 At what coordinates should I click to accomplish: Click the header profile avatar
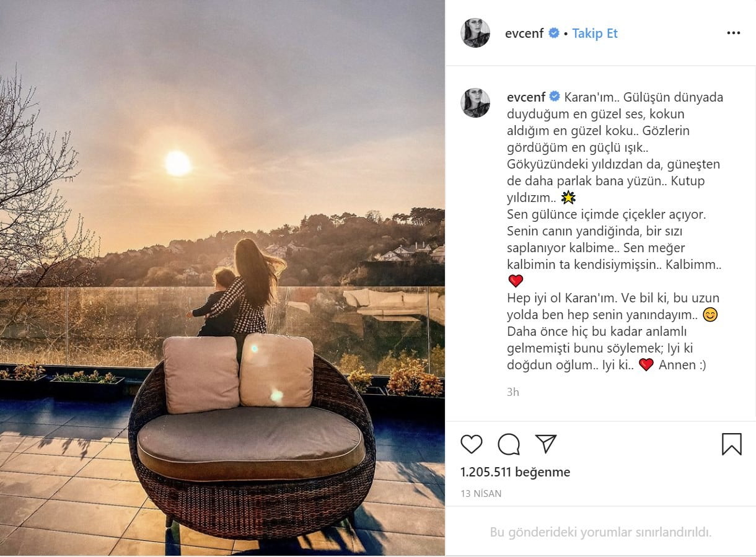pyautogui.click(x=475, y=33)
